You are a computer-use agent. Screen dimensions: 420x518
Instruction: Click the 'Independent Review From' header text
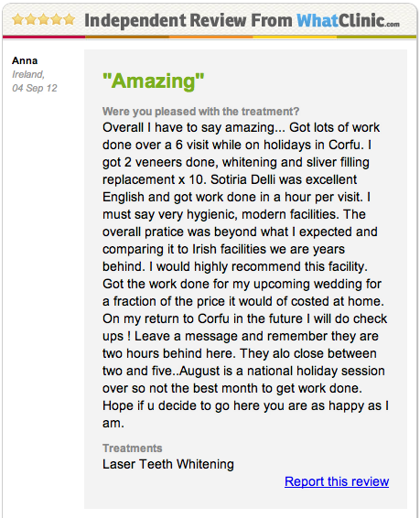tap(188, 20)
